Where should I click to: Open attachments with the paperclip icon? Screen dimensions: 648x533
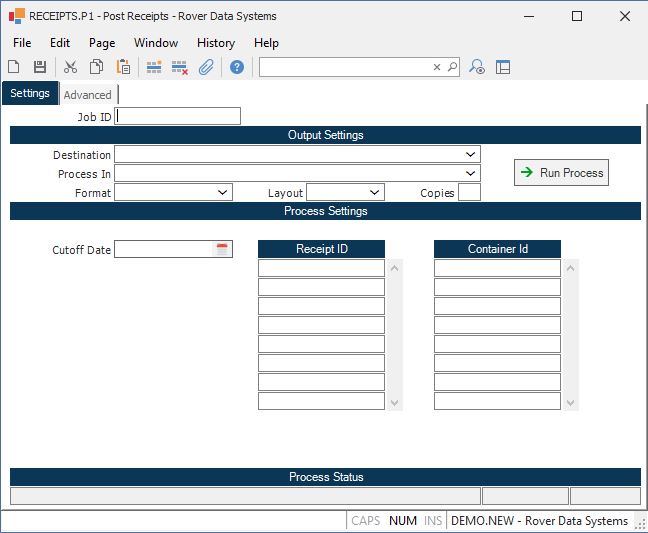point(206,67)
